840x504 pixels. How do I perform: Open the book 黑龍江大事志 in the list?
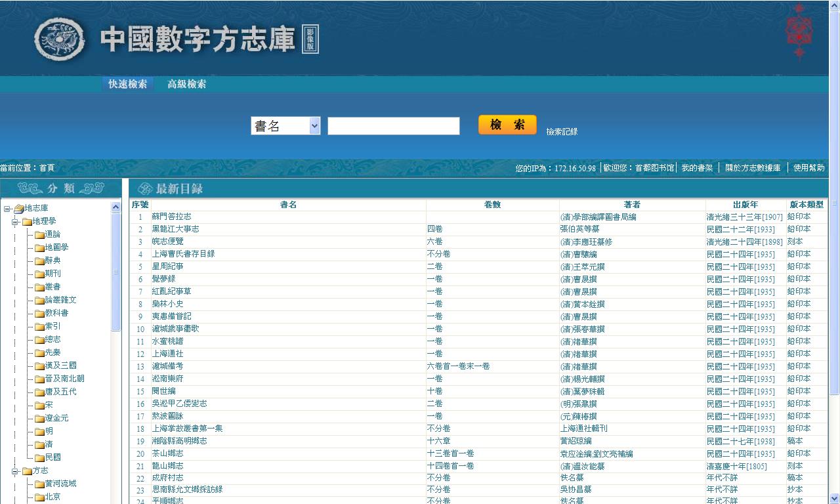click(x=175, y=229)
